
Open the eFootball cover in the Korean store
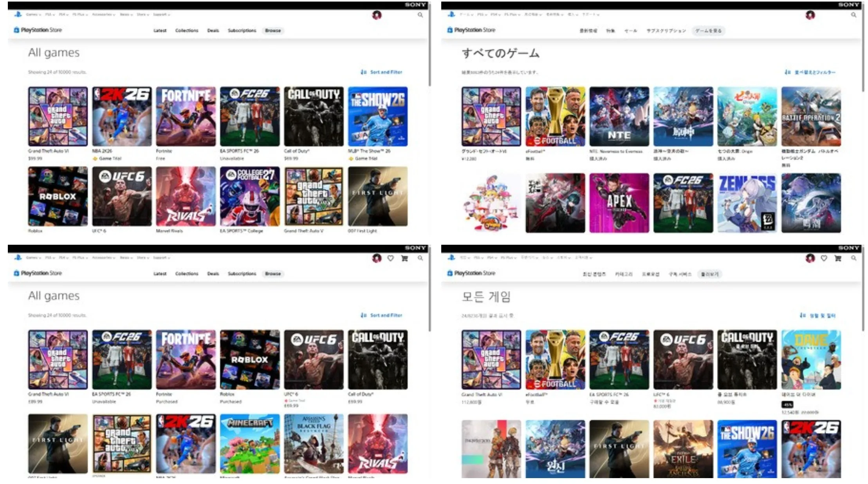point(555,359)
